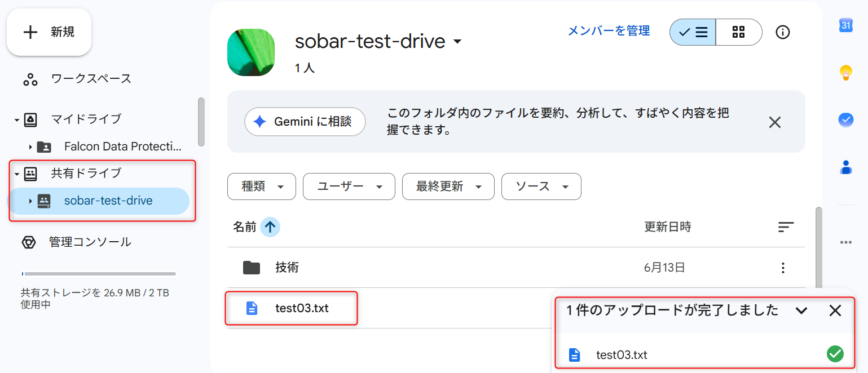The image size is (868, 373).
Task: Click the sobar-test-drive sidebar drive icon
Action: pyautogui.click(x=44, y=201)
